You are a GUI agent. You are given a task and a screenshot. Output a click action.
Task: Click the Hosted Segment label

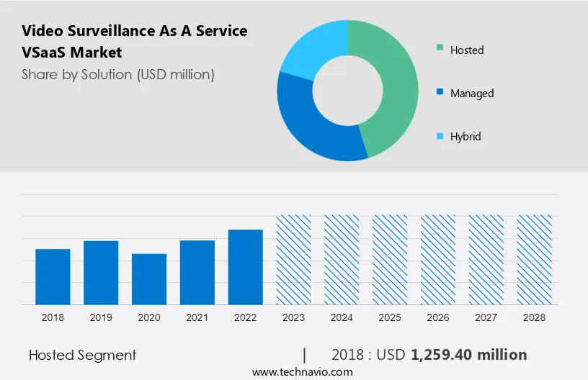point(82,355)
